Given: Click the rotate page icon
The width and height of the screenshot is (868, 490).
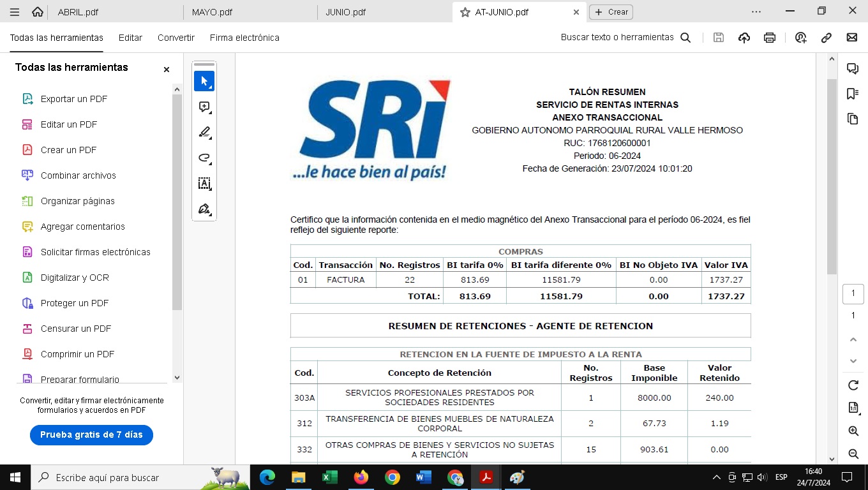Looking at the screenshot, I should coord(853,385).
